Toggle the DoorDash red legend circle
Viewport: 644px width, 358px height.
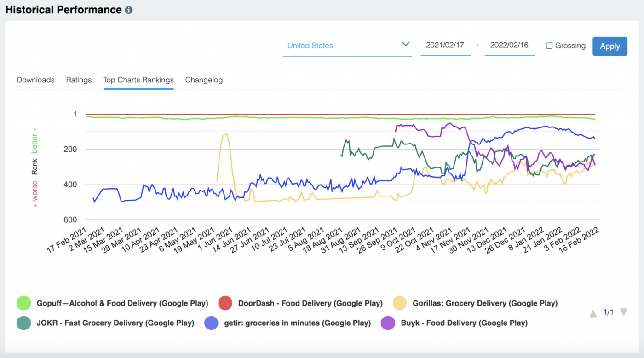225,303
